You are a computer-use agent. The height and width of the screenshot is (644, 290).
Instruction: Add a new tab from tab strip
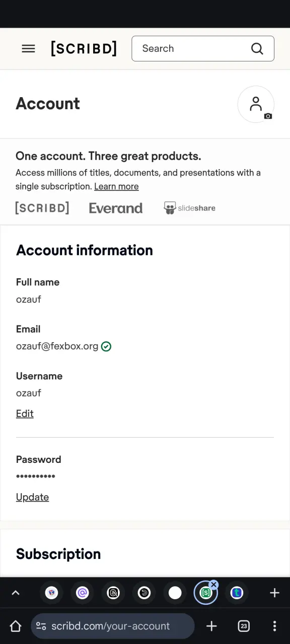pyautogui.click(x=274, y=593)
